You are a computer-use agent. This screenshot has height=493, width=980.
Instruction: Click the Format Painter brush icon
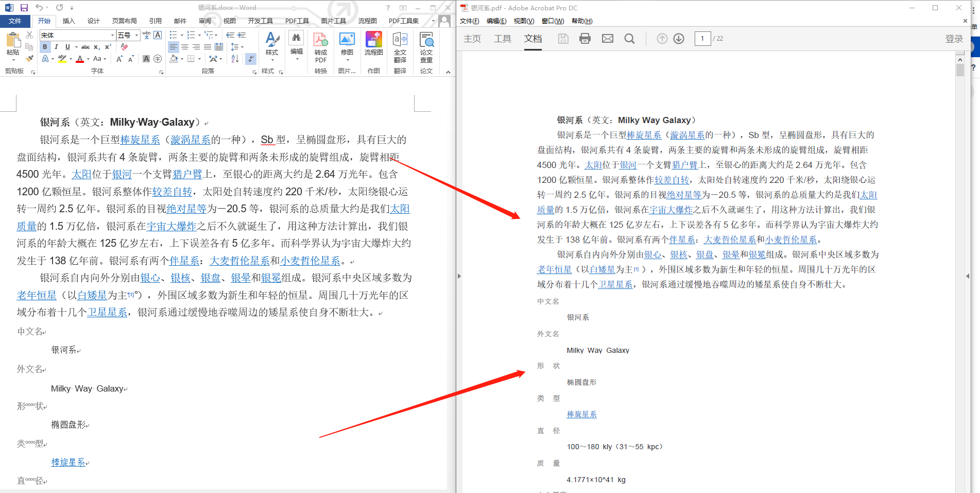pyautogui.click(x=29, y=59)
